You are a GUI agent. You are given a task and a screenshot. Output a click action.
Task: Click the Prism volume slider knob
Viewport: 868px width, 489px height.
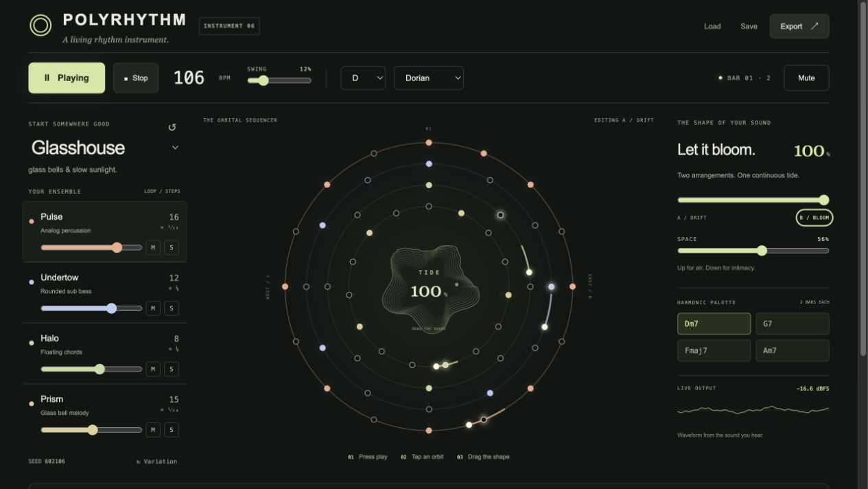[x=92, y=430]
